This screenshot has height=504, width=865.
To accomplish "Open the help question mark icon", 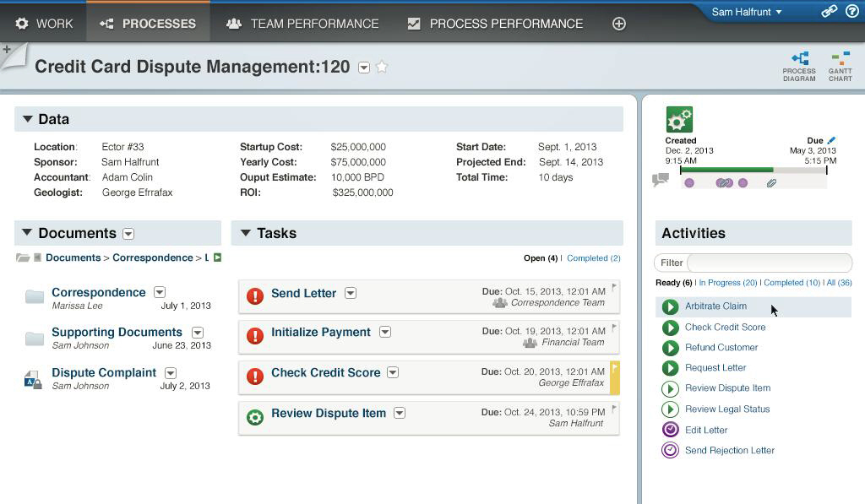I will click(x=851, y=12).
